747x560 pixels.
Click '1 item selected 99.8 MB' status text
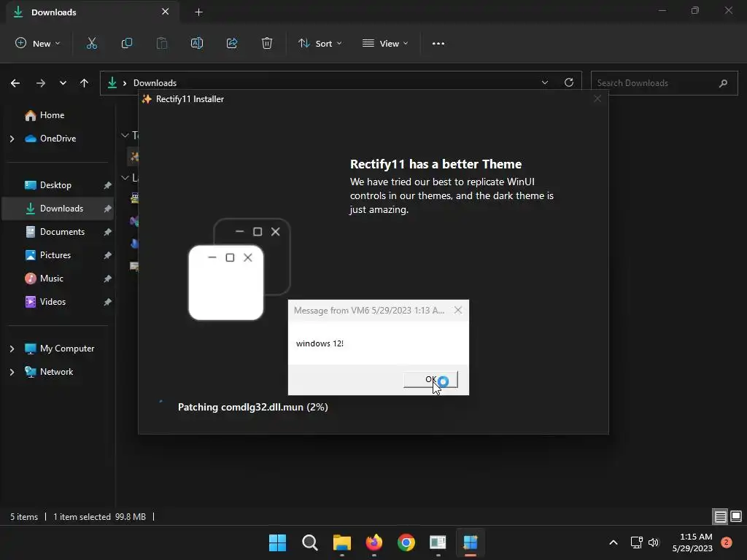[x=99, y=517]
